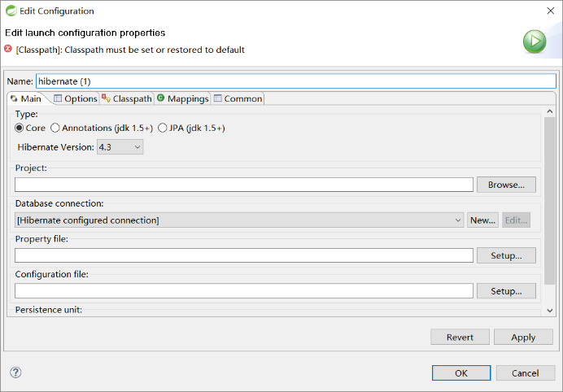The image size is (563, 392).
Task: Click the Common tab icon
Action: 217,98
